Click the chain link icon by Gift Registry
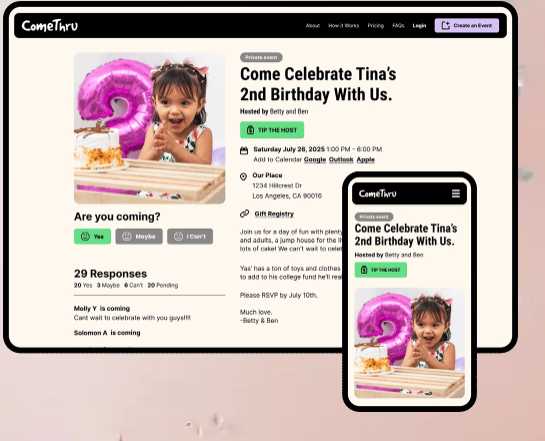This screenshot has width=545, height=441. click(x=245, y=213)
